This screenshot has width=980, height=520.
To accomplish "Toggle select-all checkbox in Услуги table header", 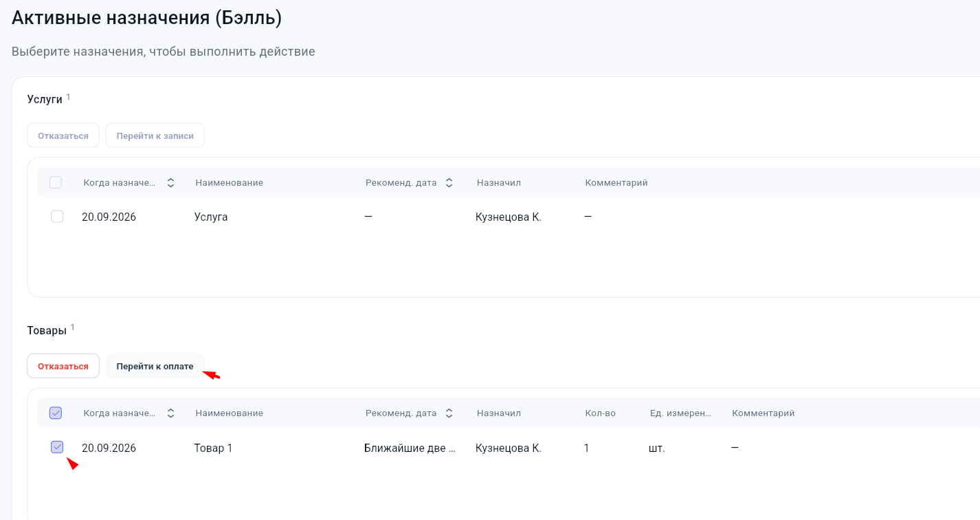I will pyautogui.click(x=56, y=182).
